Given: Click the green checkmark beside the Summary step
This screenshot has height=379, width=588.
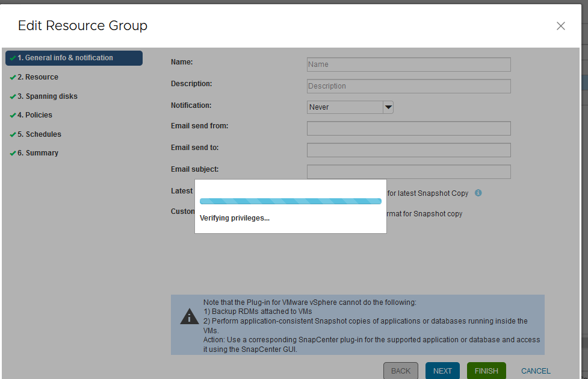Looking at the screenshot, I should (12, 153).
